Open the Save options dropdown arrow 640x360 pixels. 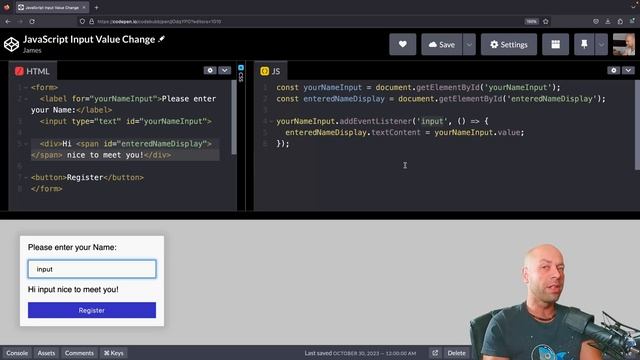click(469, 44)
